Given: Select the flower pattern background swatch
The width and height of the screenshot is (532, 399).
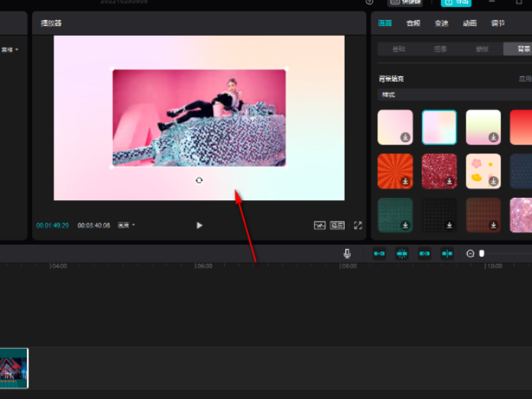Looking at the screenshot, I should pyautogui.click(x=483, y=171).
